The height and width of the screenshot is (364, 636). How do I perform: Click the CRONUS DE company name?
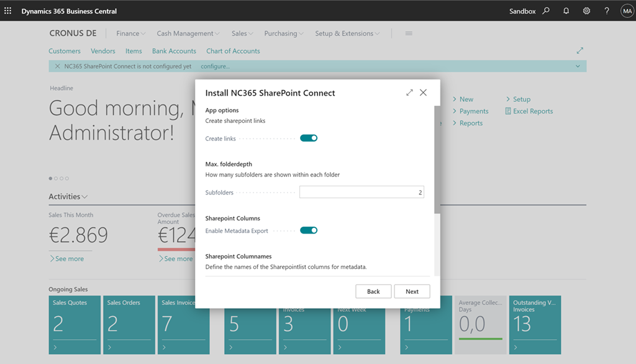pos(73,34)
